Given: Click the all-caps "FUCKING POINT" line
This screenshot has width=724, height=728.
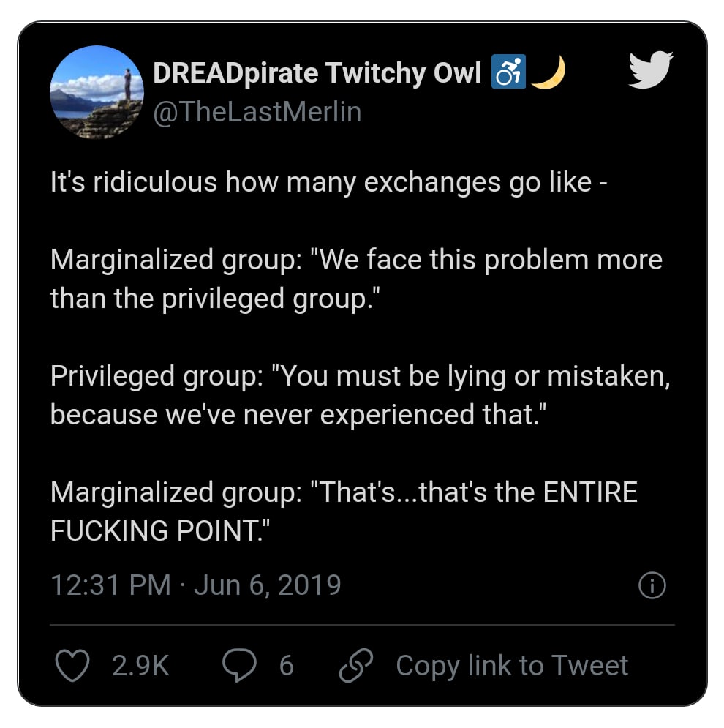Looking at the screenshot, I should (x=155, y=531).
